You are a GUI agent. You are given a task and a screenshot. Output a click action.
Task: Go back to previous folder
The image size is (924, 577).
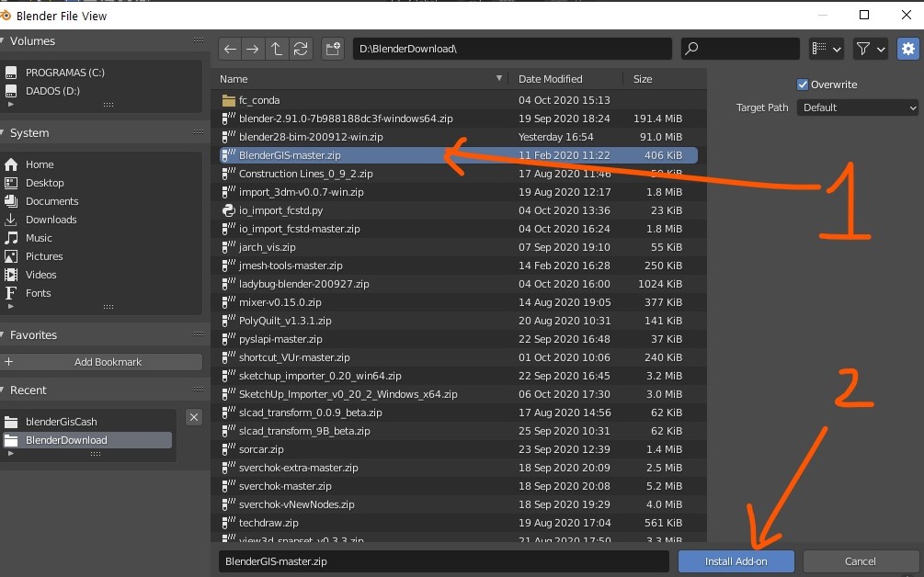230,49
